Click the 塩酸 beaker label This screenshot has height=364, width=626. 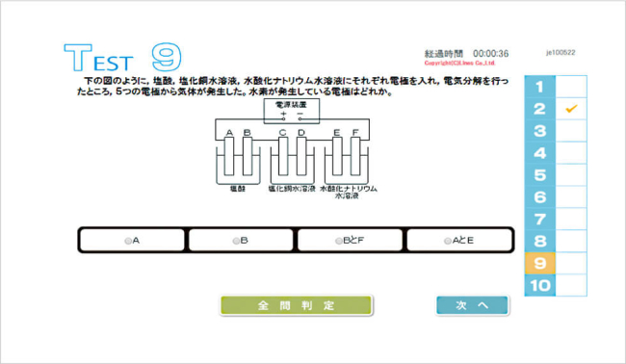[238, 189]
